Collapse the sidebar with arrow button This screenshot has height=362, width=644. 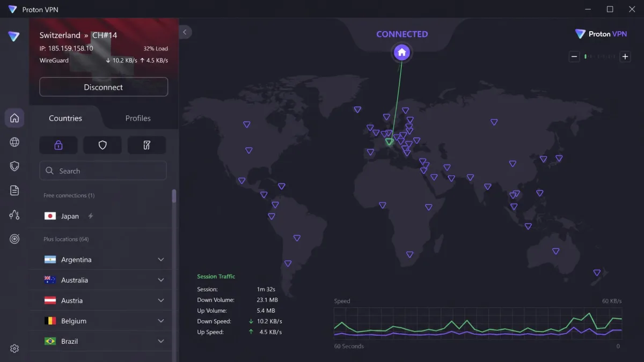pos(185,32)
